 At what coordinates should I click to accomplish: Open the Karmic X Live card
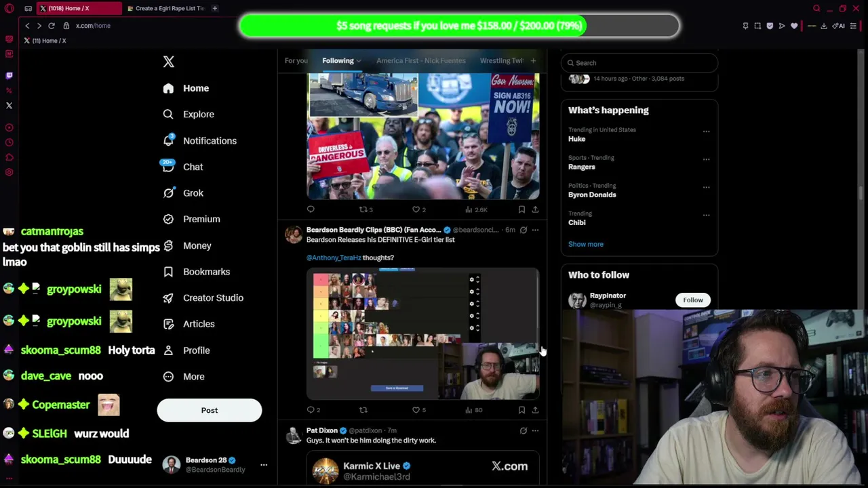pos(423,468)
